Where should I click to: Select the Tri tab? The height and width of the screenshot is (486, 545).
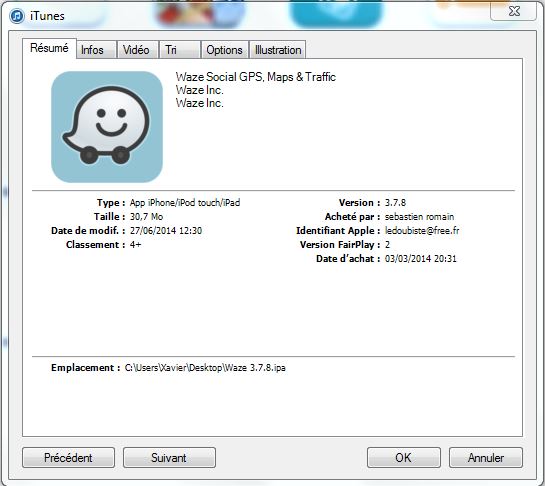180,50
